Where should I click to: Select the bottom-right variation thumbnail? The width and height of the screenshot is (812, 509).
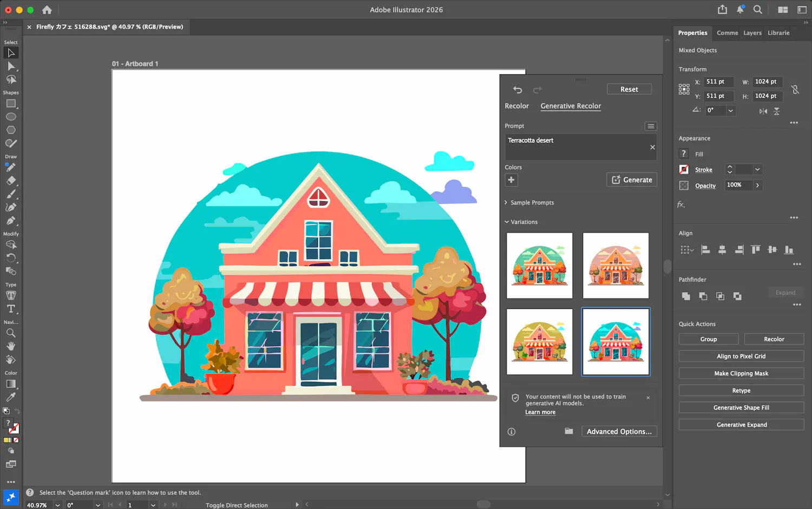pyautogui.click(x=615, y=342)
